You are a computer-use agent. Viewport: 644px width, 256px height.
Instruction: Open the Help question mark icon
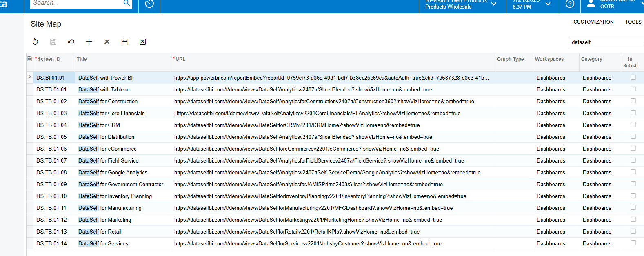570,4
